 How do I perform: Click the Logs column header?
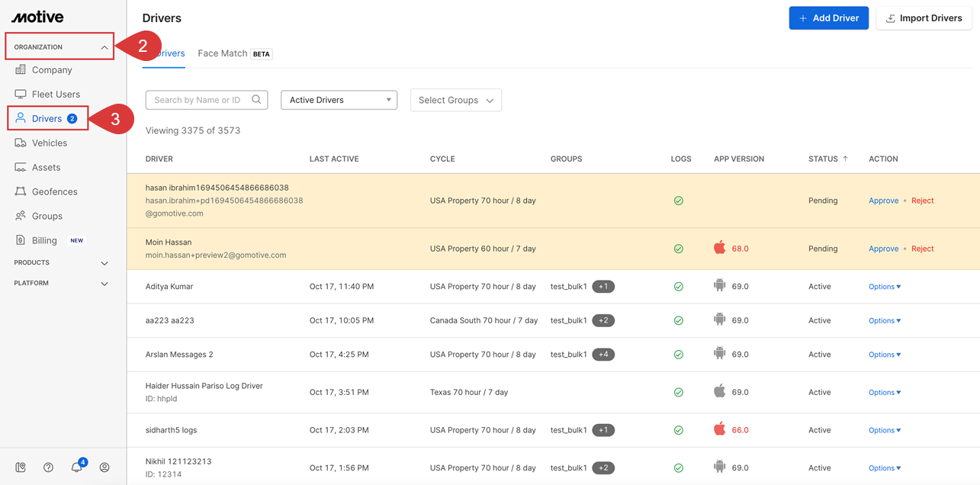[x=681, y=159]
